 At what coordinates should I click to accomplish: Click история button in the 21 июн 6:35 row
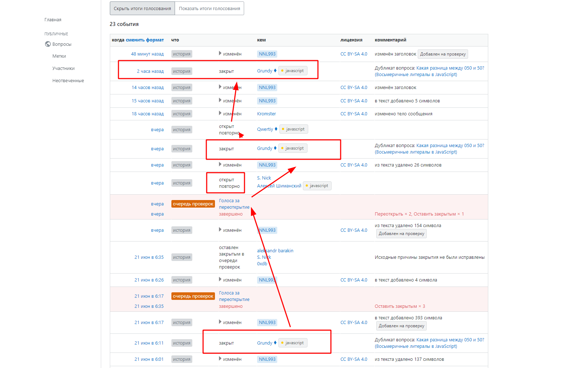pos(181,257)
